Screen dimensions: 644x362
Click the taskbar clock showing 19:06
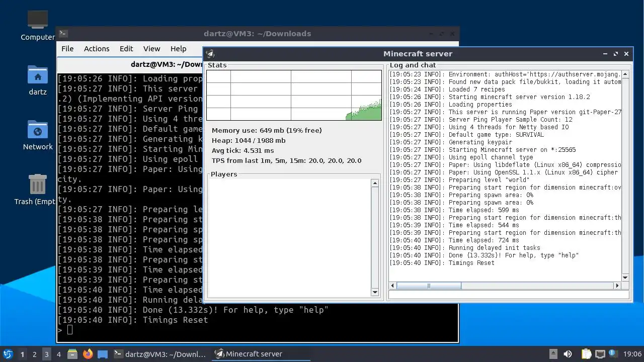point(632,354)
